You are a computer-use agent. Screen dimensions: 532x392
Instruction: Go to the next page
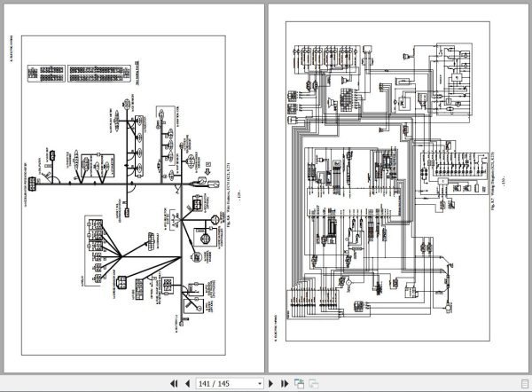[270, 383]
